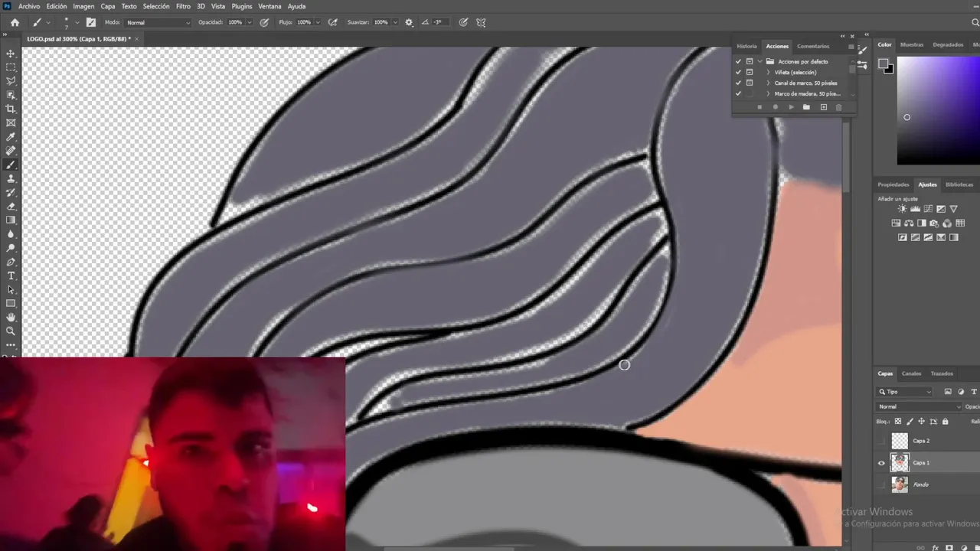Select the Crop tool
Screen dimensions: 980x551
point(11,109)
